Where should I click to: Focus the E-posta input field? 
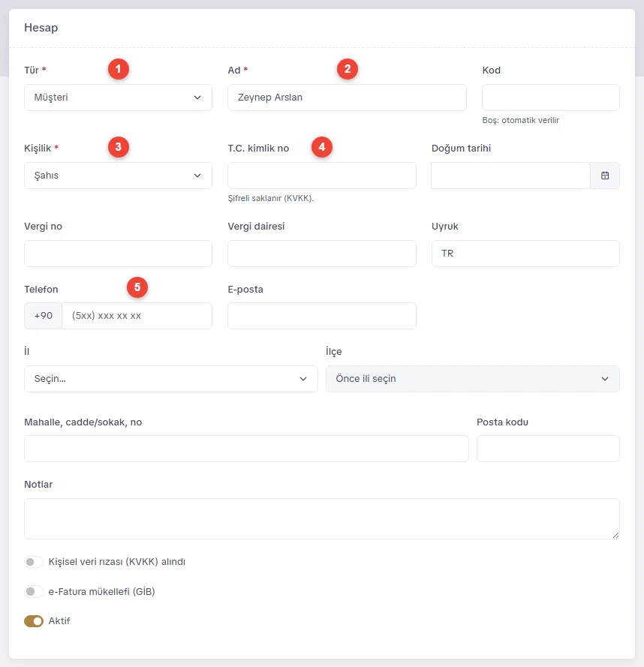(322, 316)
